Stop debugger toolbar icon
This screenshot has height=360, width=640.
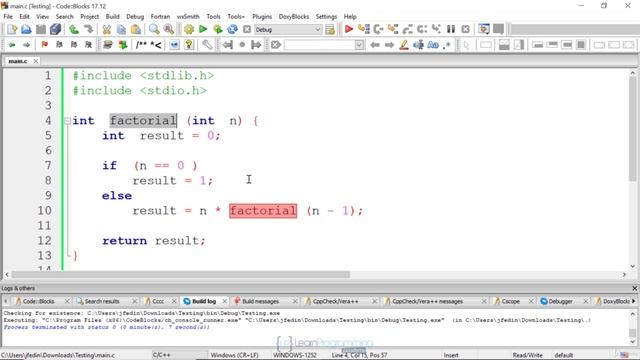pos(465,29)
